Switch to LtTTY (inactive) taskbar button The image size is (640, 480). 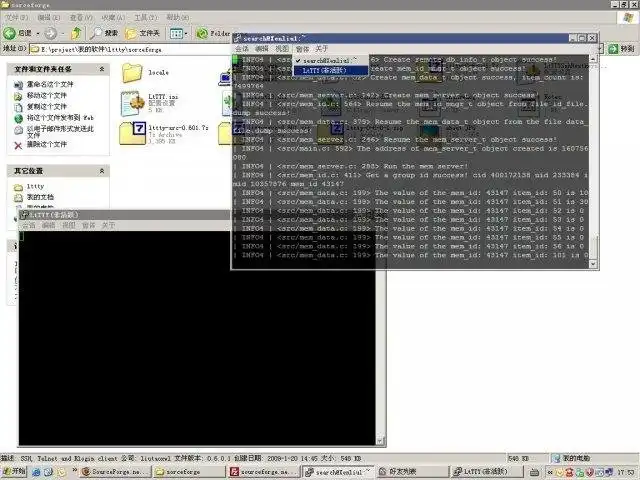tap(486, 472)
